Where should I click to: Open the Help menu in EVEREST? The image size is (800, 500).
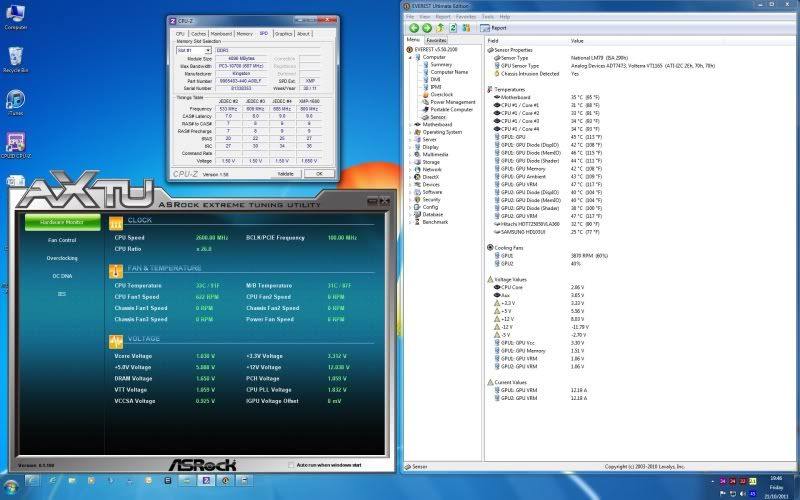505,17
